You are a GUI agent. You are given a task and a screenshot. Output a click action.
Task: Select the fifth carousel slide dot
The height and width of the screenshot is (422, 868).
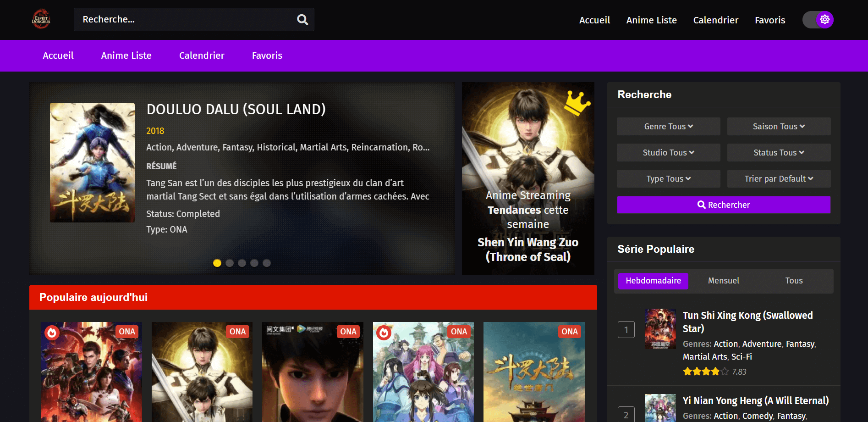click(x=267, y=263)
